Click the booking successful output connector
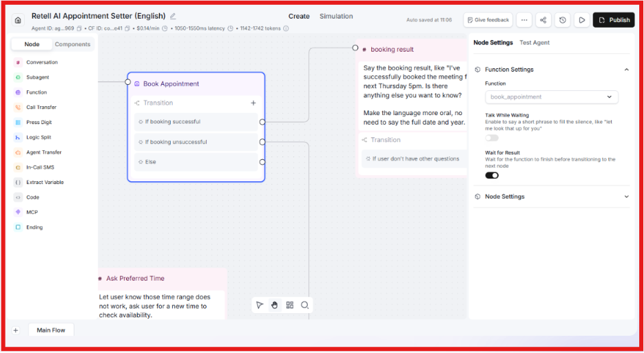Viewport: 644px width, 353px height. click(x=262, y=122)
